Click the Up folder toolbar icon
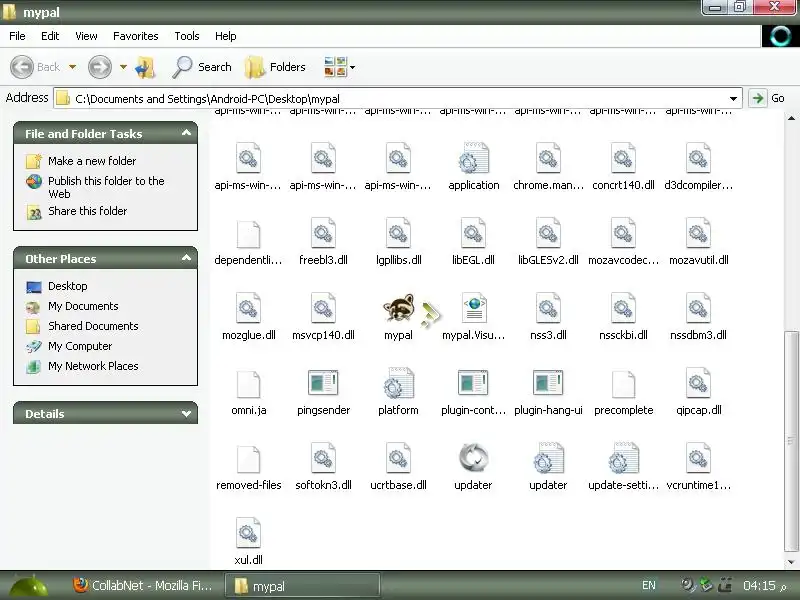Viewport: 800px width, 600px height. 145,67
